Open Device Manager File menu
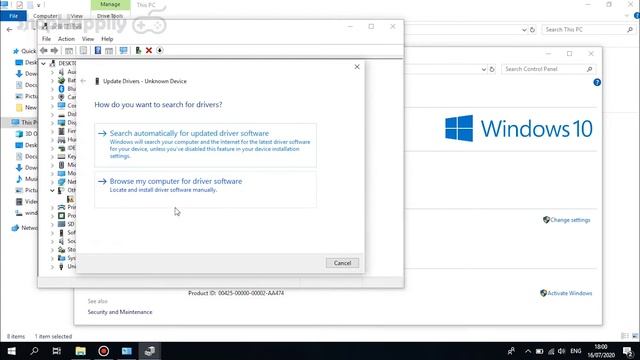The height and width of the screenshot is (360, 640). pyautogui.click(x=47, y=39)
